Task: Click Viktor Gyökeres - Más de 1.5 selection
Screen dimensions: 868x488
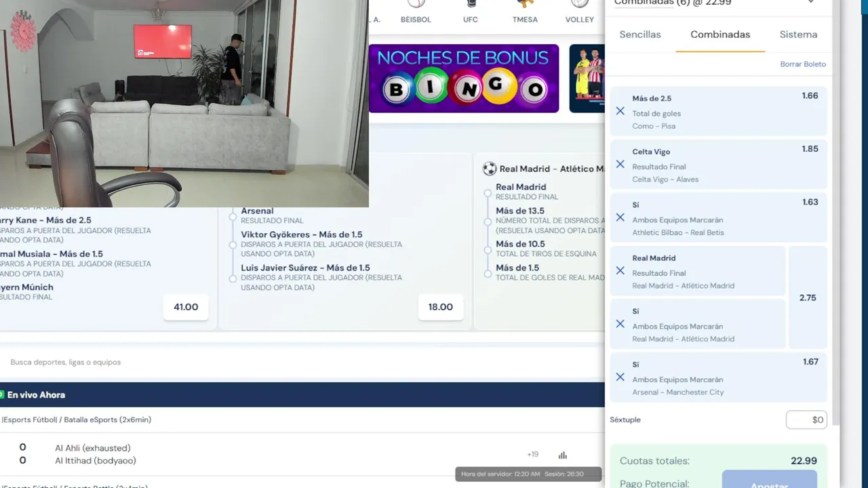Action: pyautogui.click(x=302, y=235)
